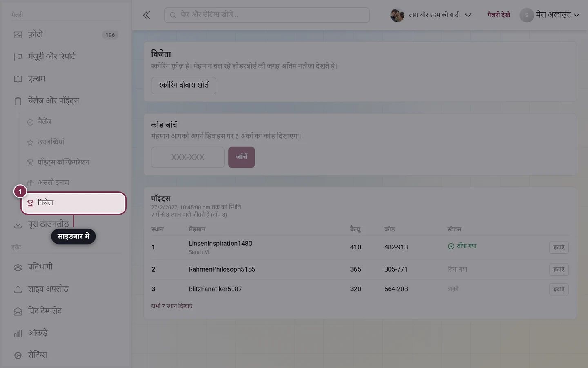
Task: Click the icon beside प्रिंट टेम्पलेट
Action: pyautogui.click(x=18, y=311)
